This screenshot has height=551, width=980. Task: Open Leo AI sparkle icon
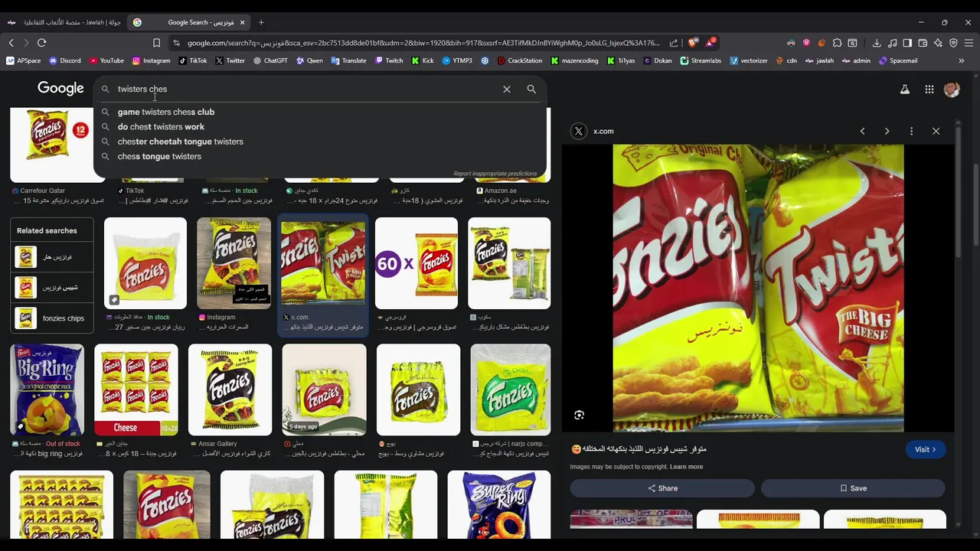coord(938,43)
